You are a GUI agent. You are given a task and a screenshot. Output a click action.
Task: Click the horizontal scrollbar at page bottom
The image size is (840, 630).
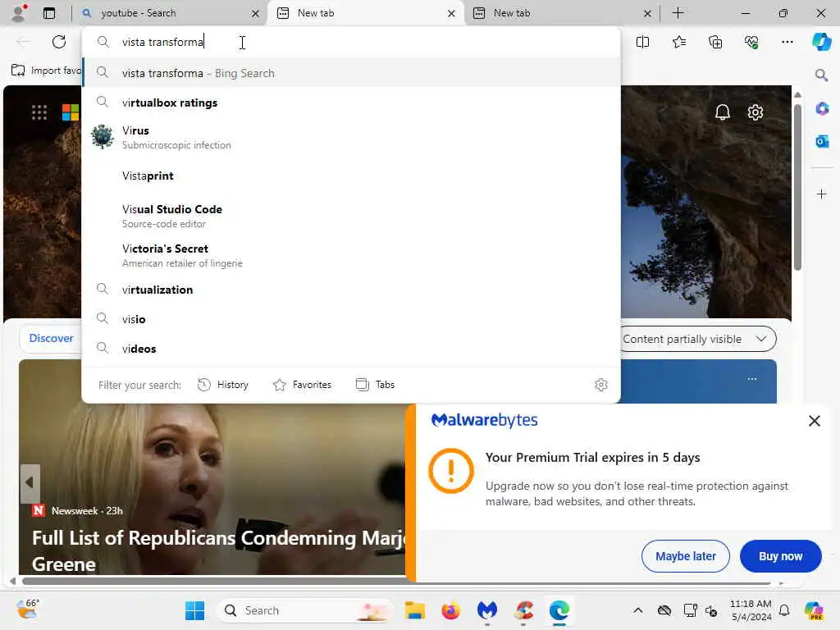396,582
